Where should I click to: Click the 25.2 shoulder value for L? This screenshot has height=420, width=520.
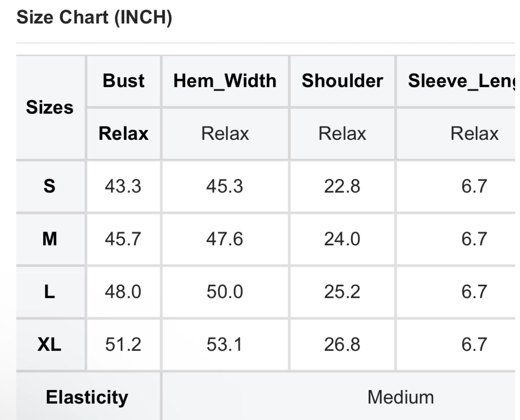[x=342, y=292]
